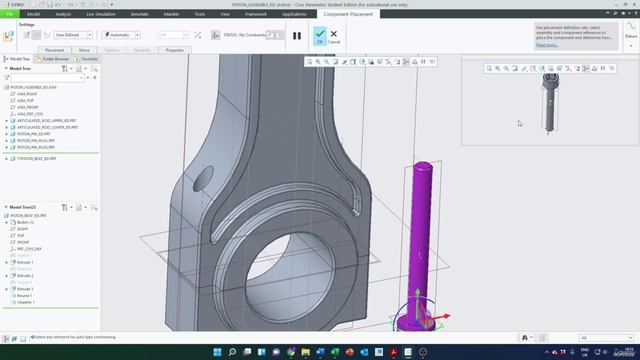The image size is (640, 360).
Task: Expand ARTICULATED_ROD_LOWER_ED.PRT node
Action: [6, 127]
